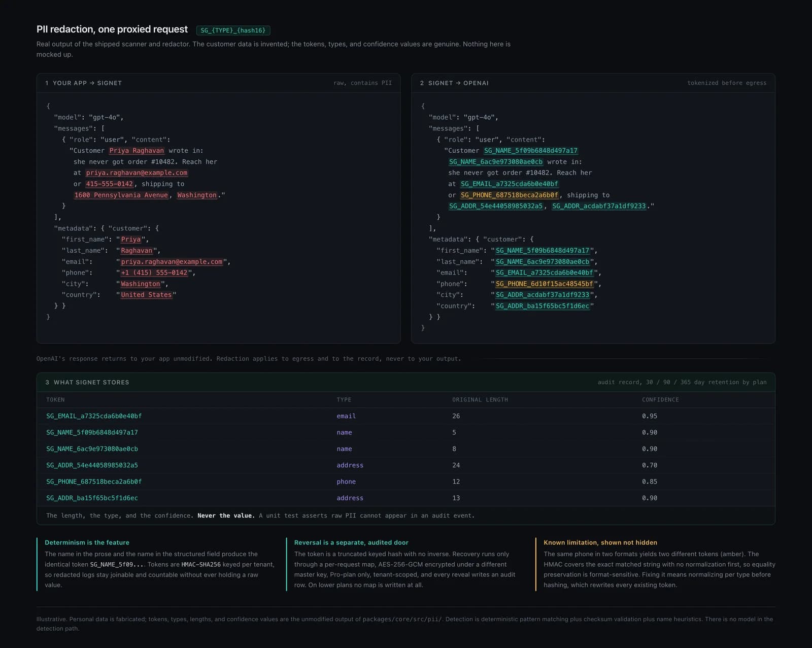Click the SG_PHONE_687518beca2a6b0f table row token
The height and width of the screenshot is (648, 812).
94,482
